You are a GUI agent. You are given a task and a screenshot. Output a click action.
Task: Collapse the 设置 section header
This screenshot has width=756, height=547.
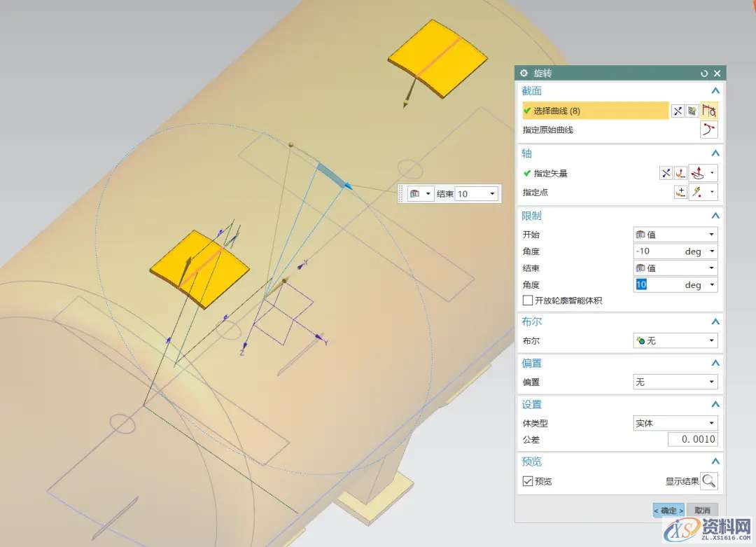tap(715, 404)
